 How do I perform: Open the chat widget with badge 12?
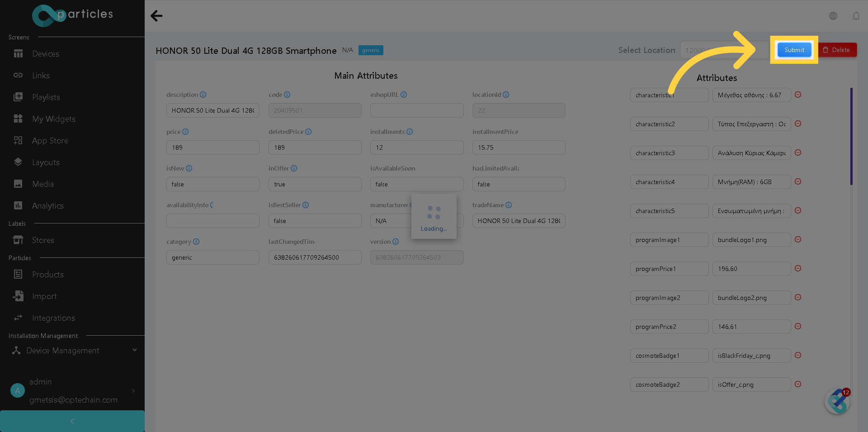(x=837, y=401)
